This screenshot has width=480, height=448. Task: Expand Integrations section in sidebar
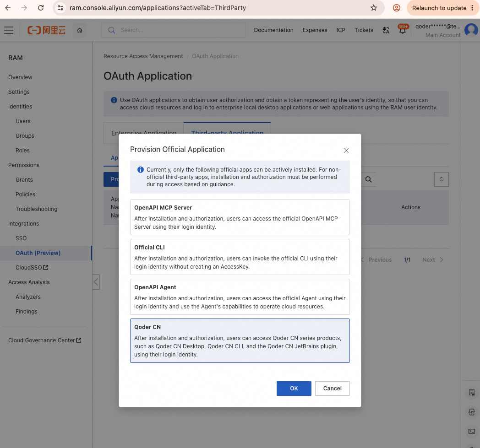click(23, 224)
